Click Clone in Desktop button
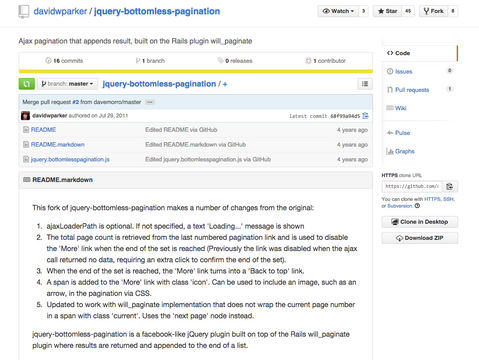The image size is (479, 360). [x=420, y=222]
